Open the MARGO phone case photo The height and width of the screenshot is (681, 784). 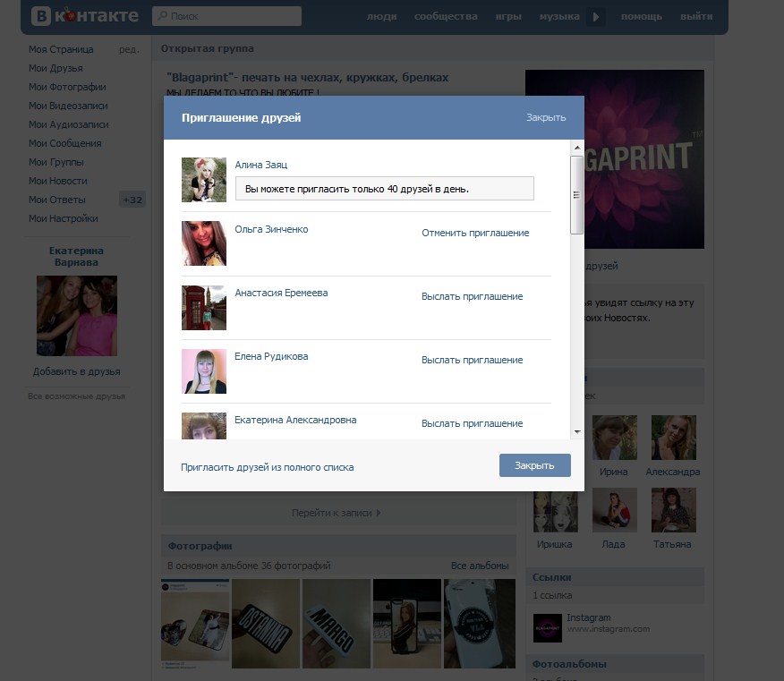tap(336, 624)
